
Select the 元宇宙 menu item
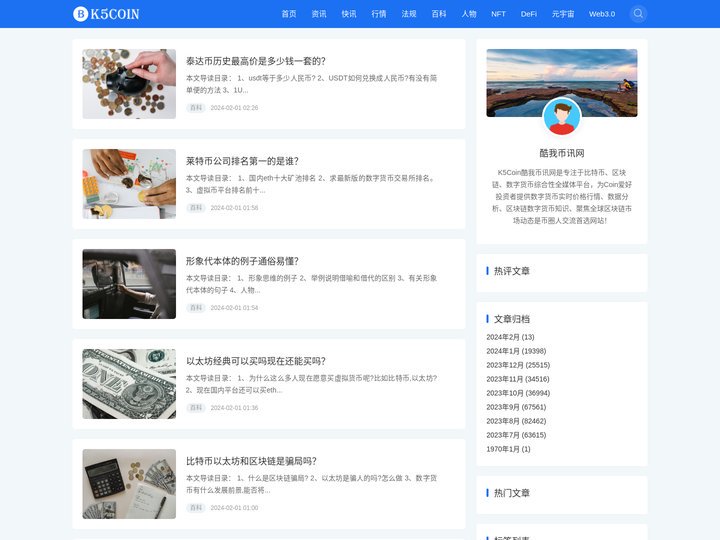pos(563,14)
